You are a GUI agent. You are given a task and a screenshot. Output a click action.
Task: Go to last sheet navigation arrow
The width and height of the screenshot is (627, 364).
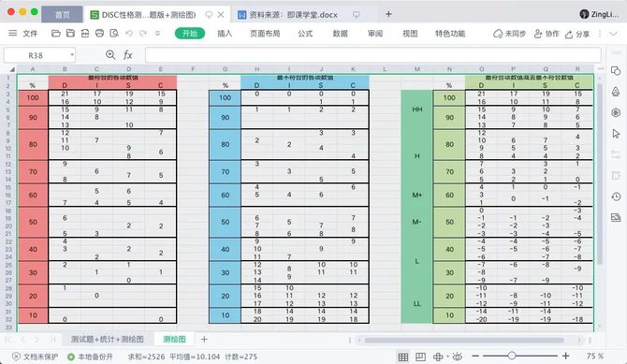coord(52,340)
